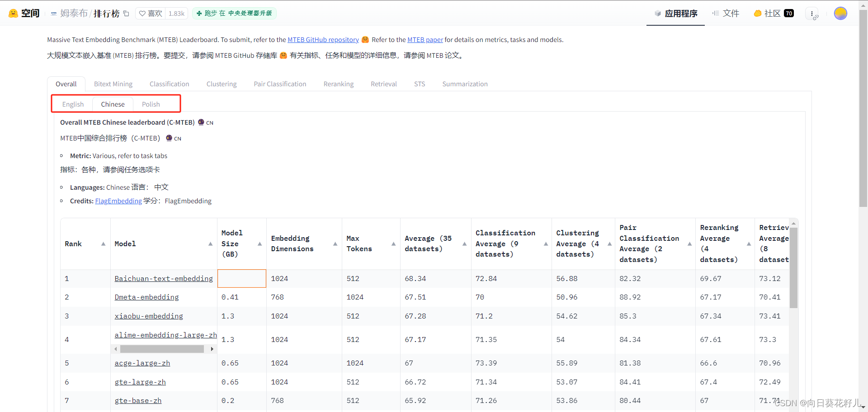Select the Retrieval tab
This screenshot has width=868, height=412.
coord(384,84)
